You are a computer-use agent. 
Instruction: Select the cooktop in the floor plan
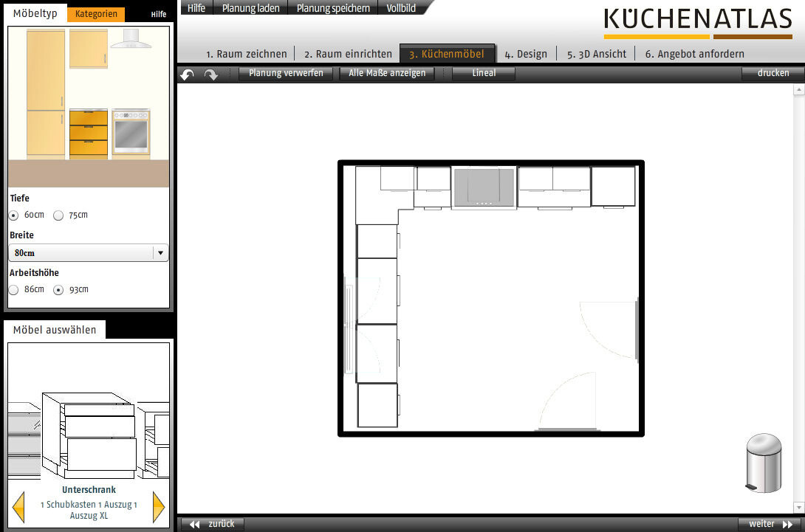point(484,187)
